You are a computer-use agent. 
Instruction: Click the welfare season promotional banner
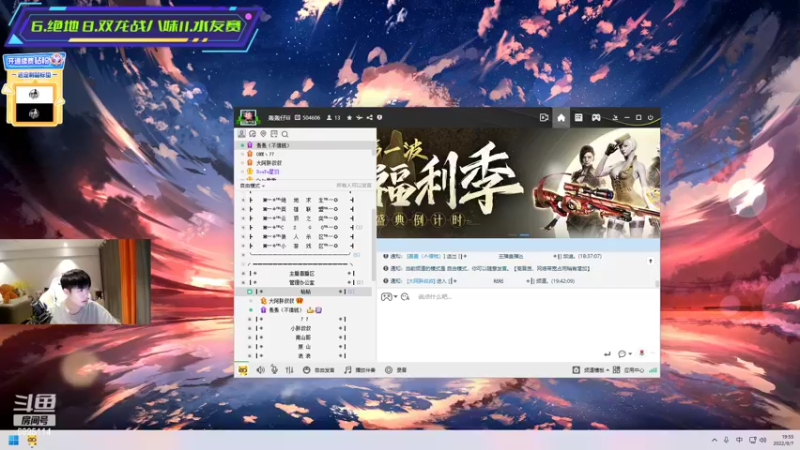(x=518, y=183)
